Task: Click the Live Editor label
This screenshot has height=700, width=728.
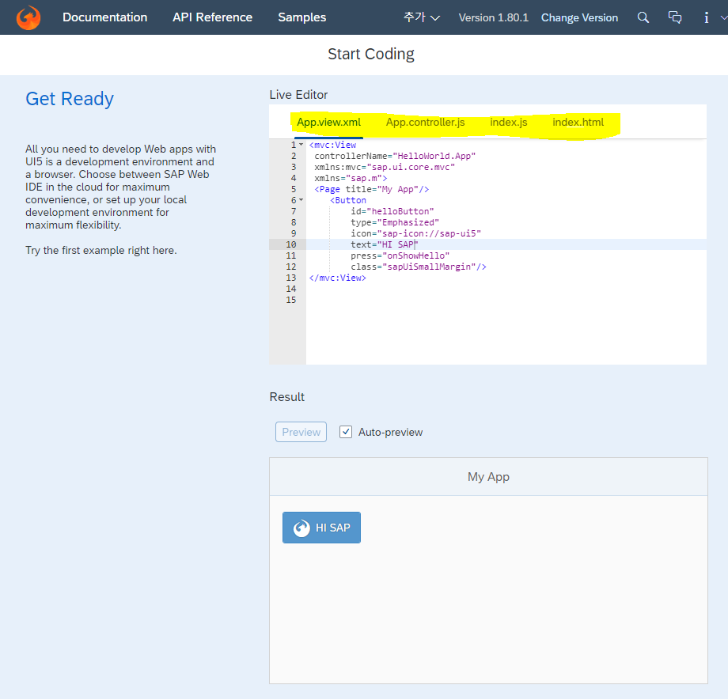Action: pyautogui.click(x=298, y=95)
